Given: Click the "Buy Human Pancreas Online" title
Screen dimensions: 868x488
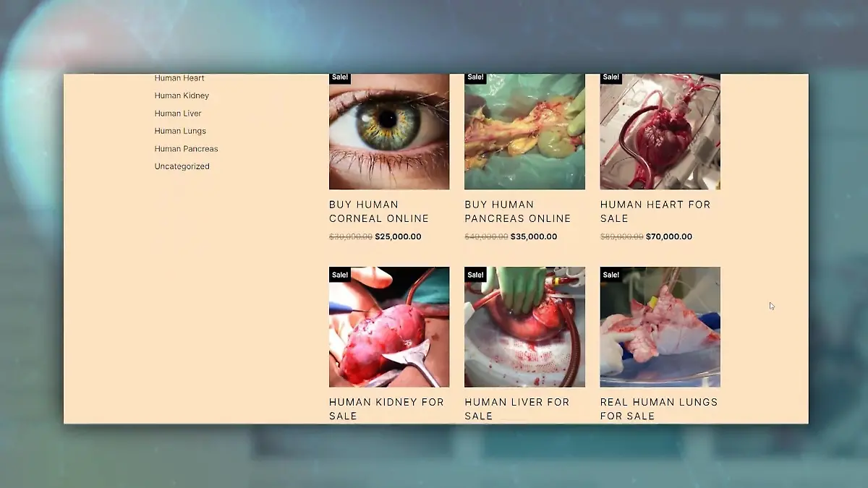Looking at the screenshot, I should coord(517,211).
